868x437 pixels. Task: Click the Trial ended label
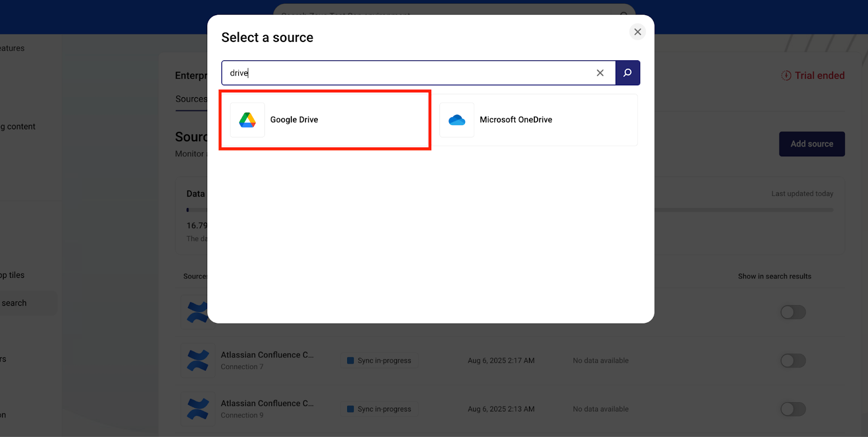819,75
